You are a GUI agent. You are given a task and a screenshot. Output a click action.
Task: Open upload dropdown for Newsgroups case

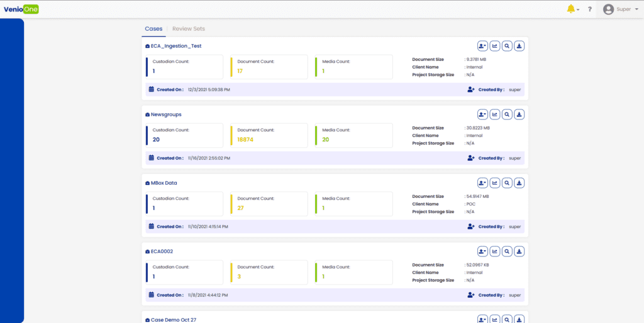(482, 114)
